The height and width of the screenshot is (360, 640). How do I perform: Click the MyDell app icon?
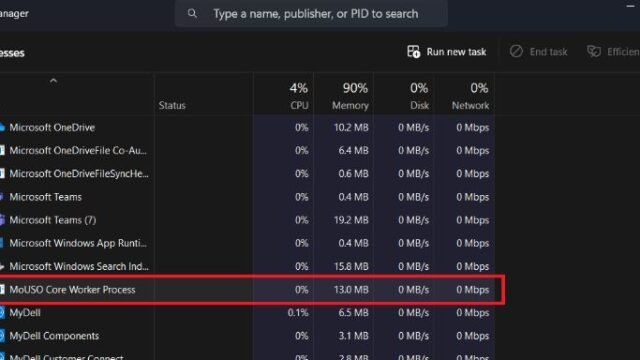tap(2, 313)
